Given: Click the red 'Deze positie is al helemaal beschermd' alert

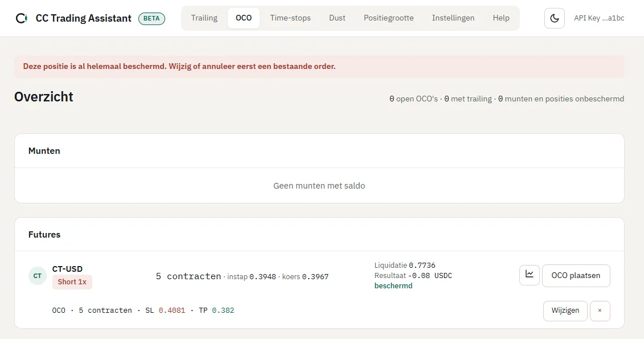Looking at the screenshot, I should tap(319, 67).
